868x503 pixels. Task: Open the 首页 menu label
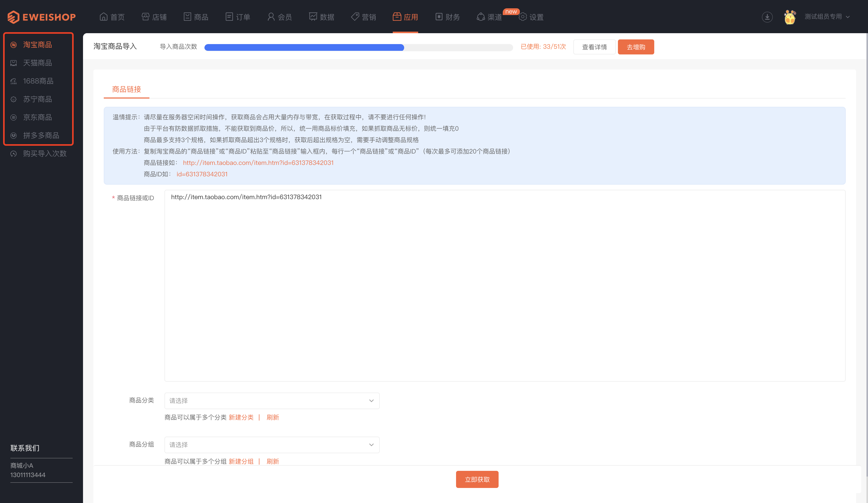point(118,17)
